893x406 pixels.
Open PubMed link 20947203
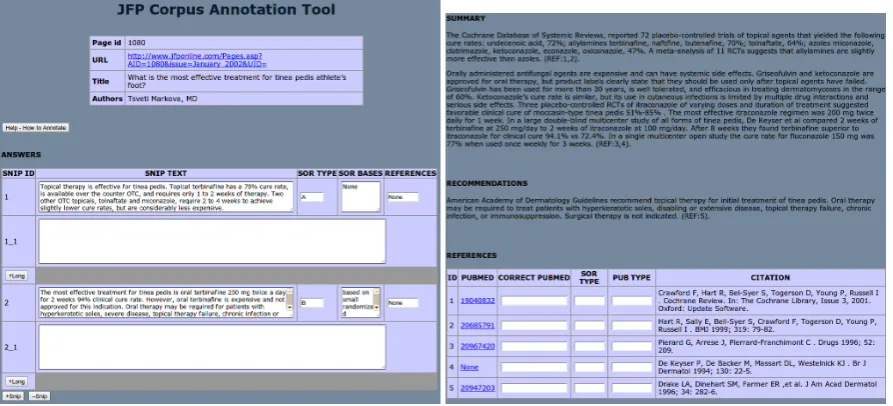tap(477, 388)
